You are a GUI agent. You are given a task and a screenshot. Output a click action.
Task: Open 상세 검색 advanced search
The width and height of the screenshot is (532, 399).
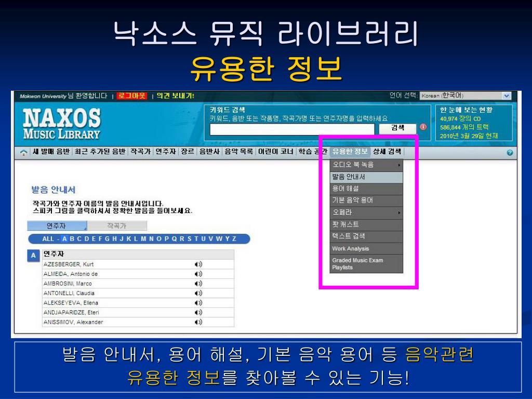coord(387,152)
